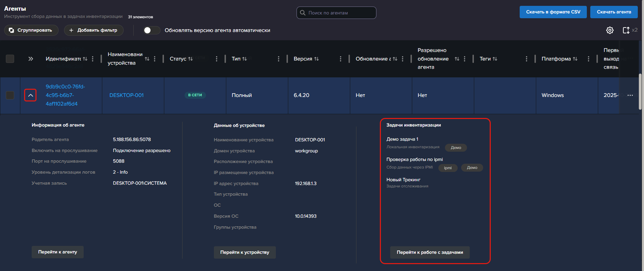Click the ipmi tag on the IPMI task
The height and width of the screenshot is (271, 644).
(x=448, y=168)
